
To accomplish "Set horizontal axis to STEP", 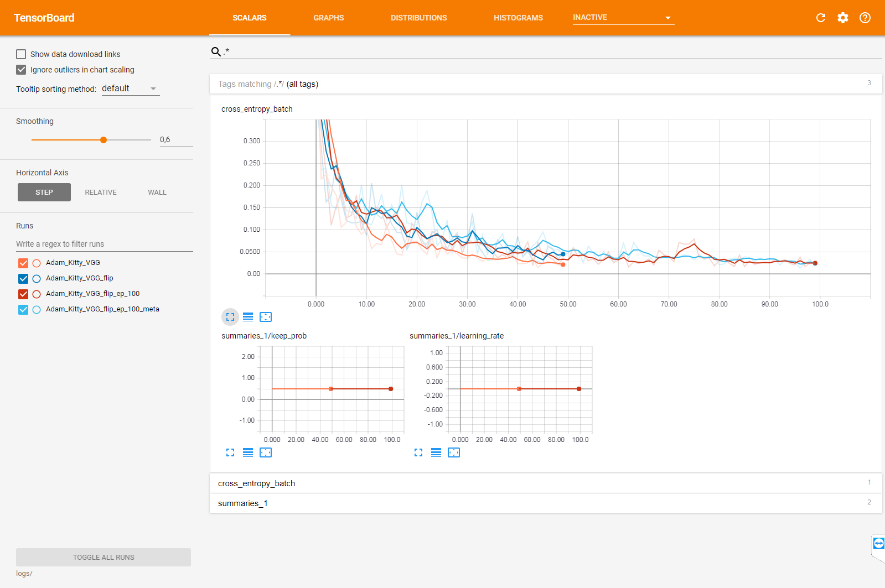I will (44, 192).
